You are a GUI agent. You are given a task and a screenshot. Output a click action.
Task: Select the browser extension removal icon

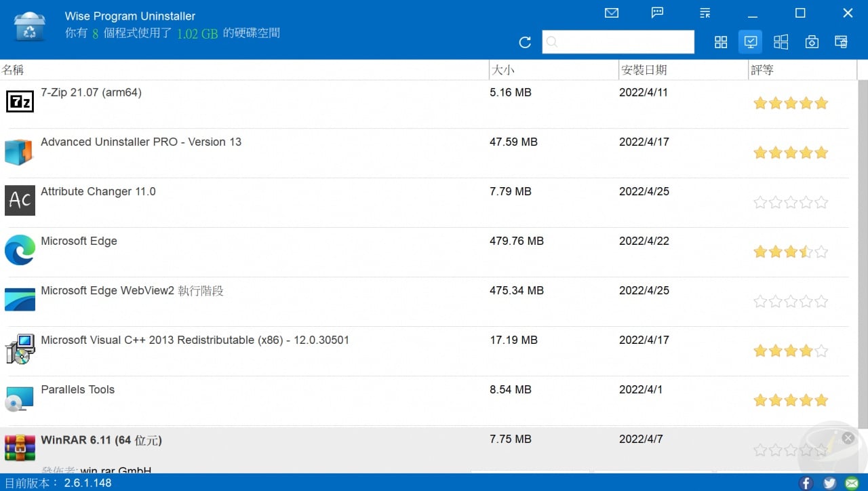pos(841,41)
